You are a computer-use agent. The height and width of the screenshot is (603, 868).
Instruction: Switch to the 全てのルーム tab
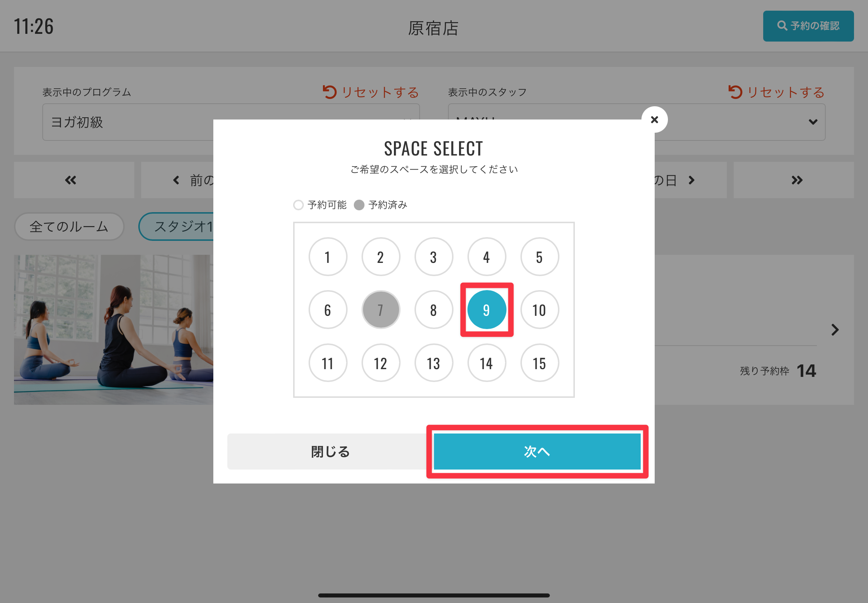click(x=69, y=227)
